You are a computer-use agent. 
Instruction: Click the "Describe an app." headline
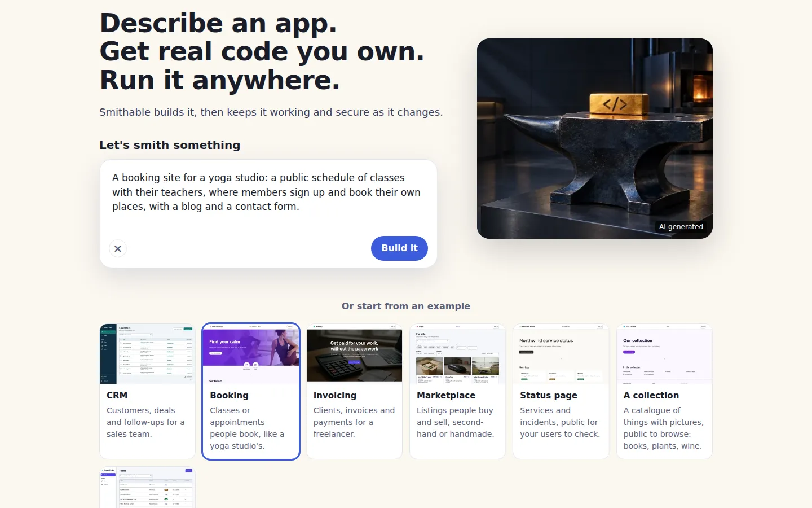click(218, 23)
